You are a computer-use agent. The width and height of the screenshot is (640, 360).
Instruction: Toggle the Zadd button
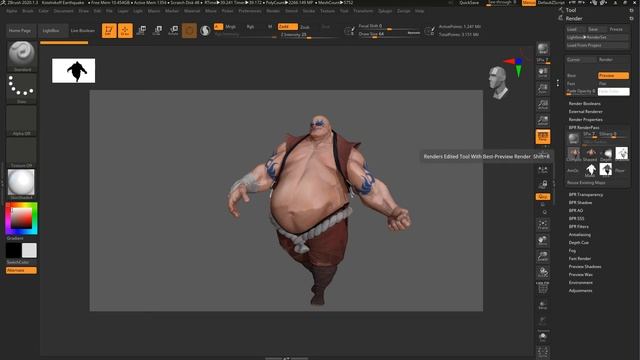287,27
